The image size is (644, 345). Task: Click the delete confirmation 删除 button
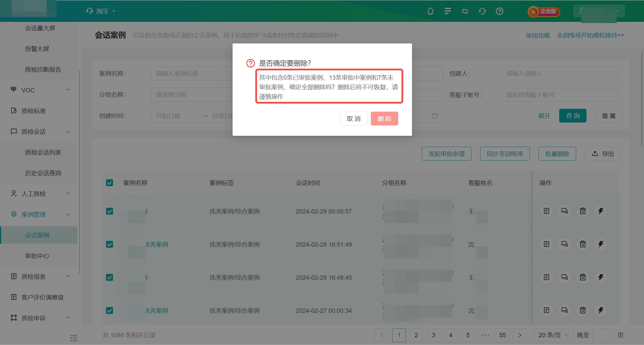(384, 119)
